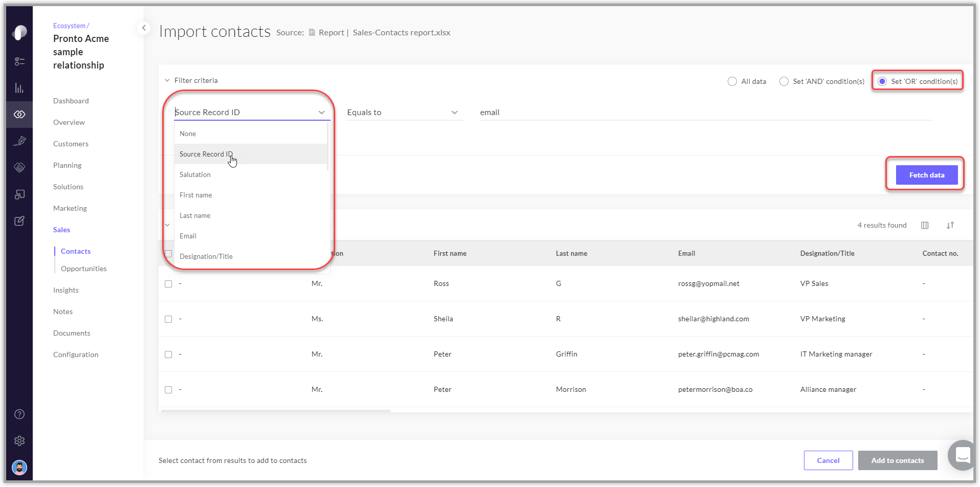Collapse the results section chevron

tap(167, 225)
